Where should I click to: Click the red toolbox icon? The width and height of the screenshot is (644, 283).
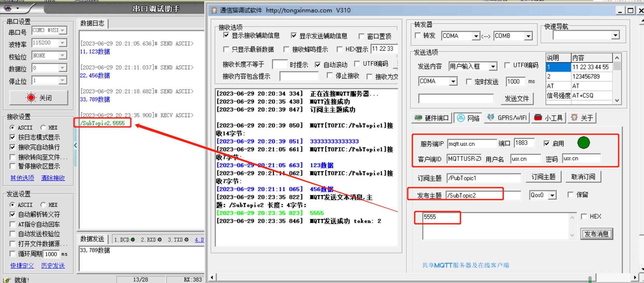point(538,117)
